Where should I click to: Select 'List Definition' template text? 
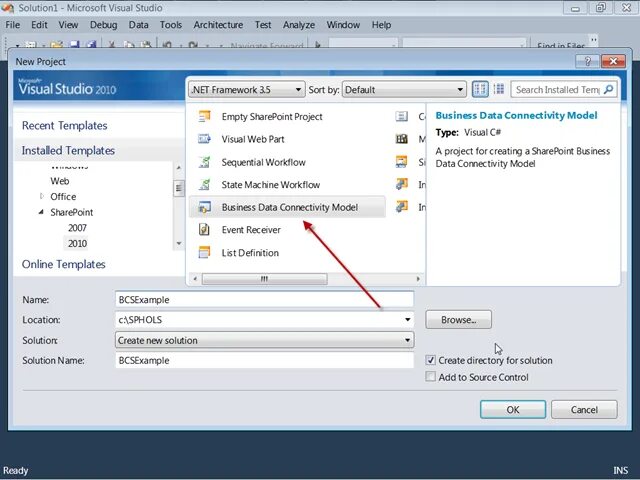tap(250, 253)
